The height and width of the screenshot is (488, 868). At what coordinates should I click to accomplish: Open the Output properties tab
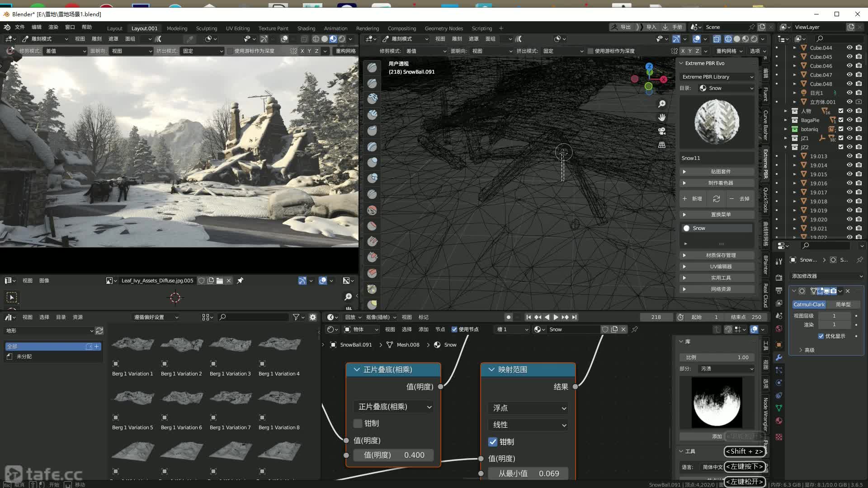tap(779, 291)
